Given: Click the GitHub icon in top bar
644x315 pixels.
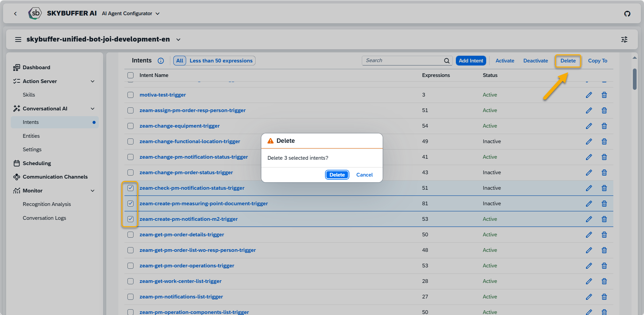Looking at the screenshot, I should tap(627, 14).
